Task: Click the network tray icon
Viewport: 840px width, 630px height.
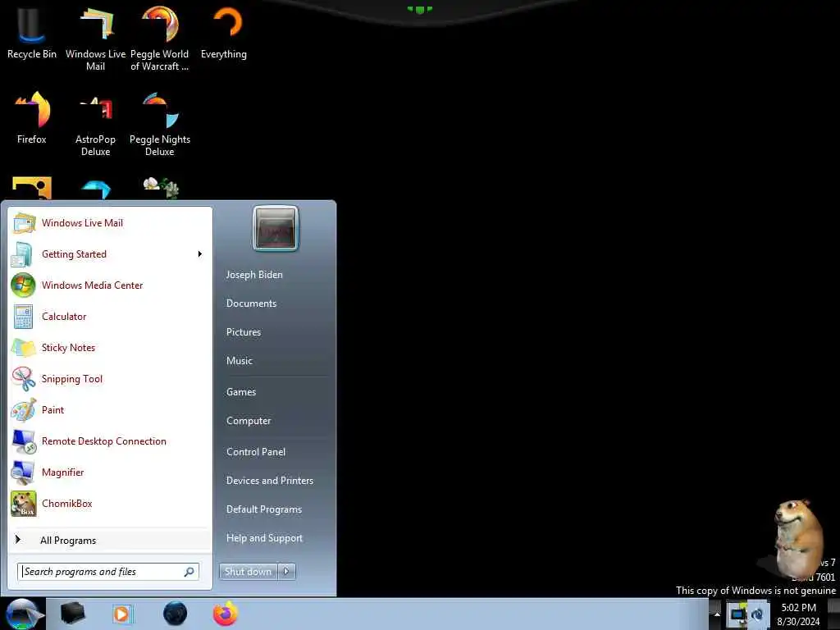Action: 737,614
